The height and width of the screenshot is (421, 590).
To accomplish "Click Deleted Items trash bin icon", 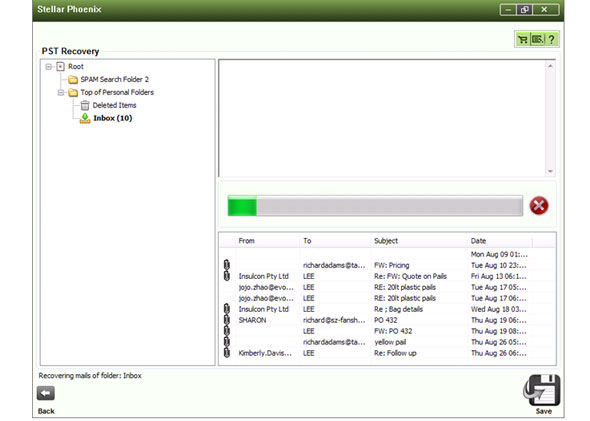I will tap(85, 105).
